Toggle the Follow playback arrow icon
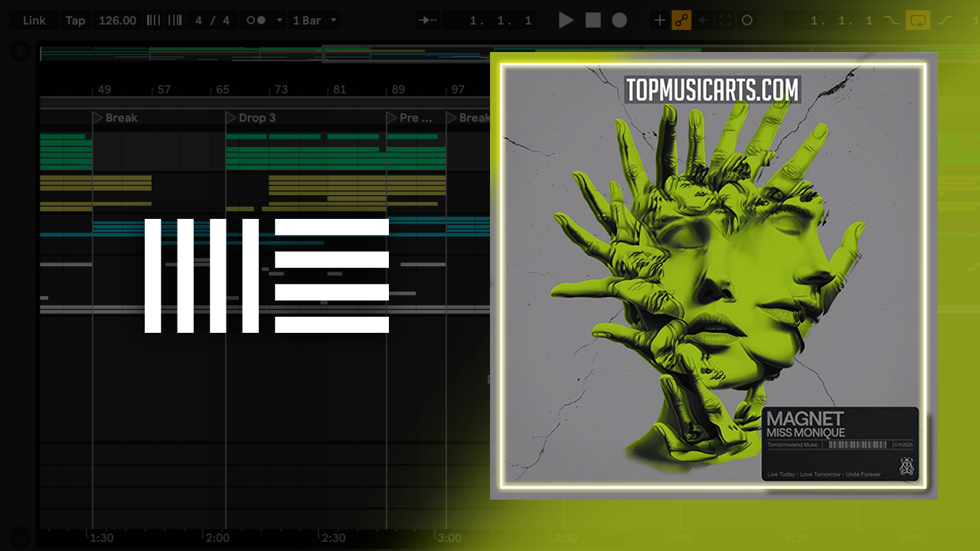 point(429,21)
